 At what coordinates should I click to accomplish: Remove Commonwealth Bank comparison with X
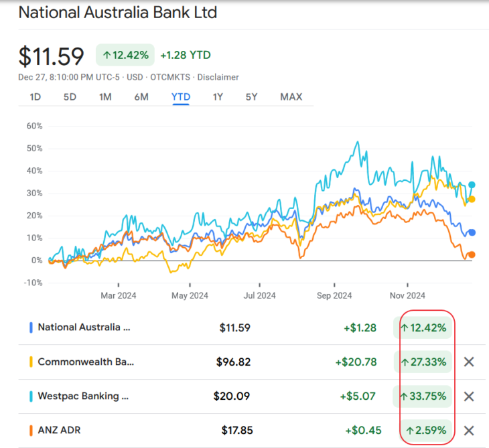pyautogui.click(x=469, y=362)
